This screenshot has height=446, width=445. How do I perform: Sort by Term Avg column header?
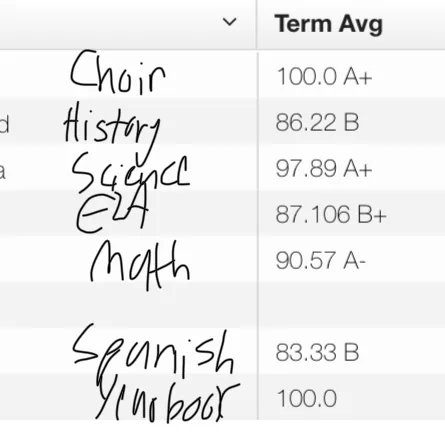328,24
